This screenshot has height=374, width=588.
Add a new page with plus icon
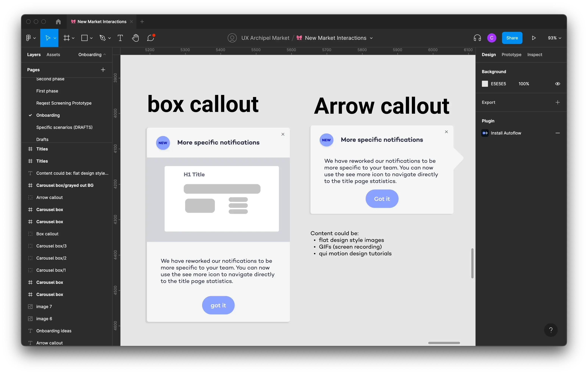coord(103,70)
